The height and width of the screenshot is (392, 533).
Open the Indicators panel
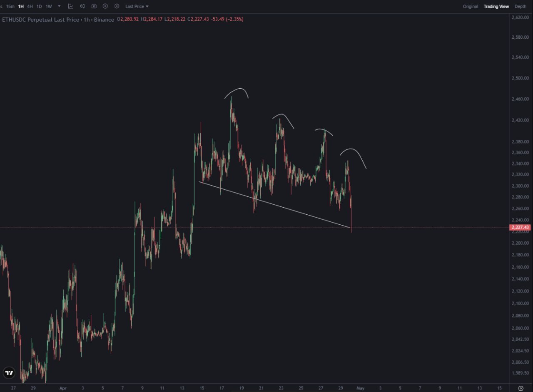click(70, 6)
